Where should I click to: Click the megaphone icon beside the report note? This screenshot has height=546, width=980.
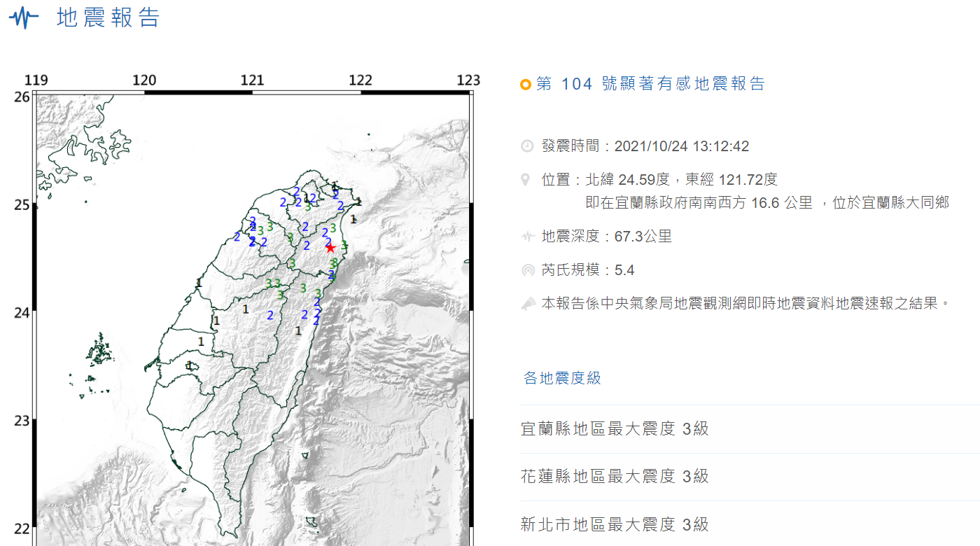pyautogui.click(x=528, y=304)
